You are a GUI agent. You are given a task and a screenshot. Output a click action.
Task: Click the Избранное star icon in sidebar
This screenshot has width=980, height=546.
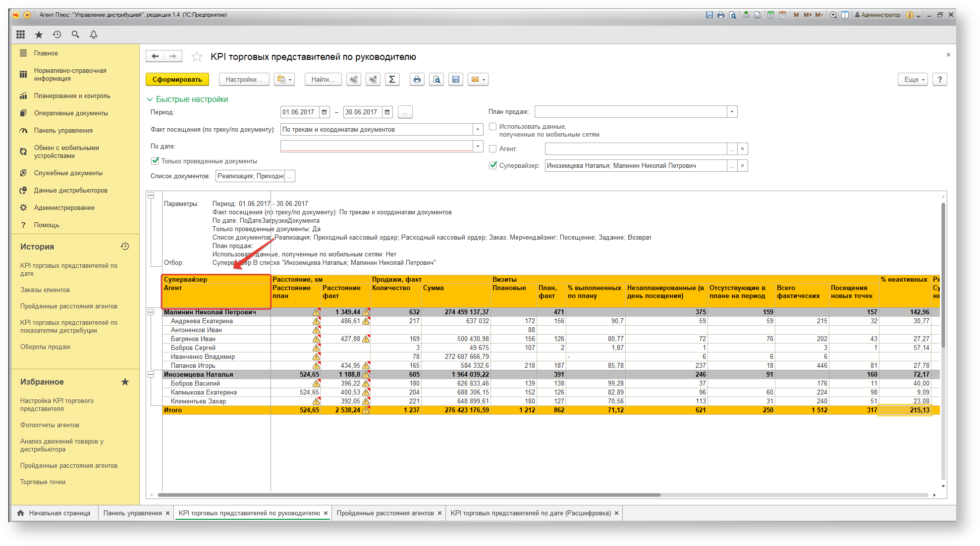pyautogui.click(x=125, y=382)
